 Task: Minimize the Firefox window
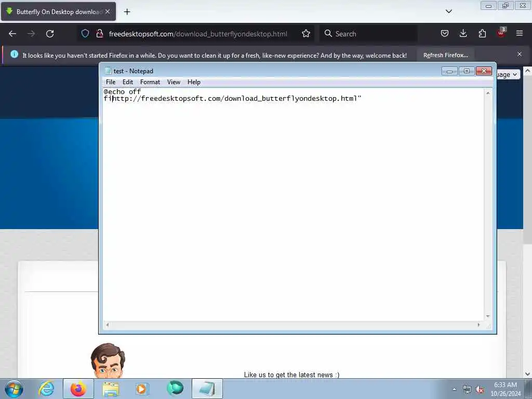488,6
